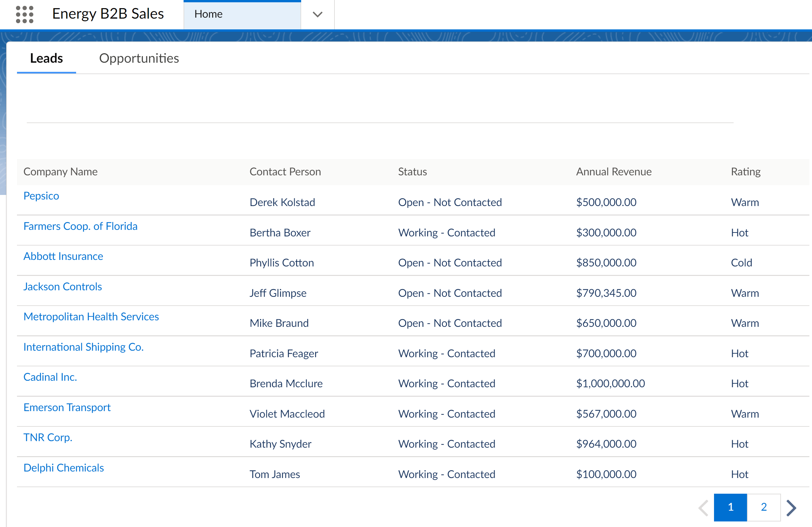The width and height of the screenshot is (812, 527).
Task: Click the Annual Revenue column header
Action: 614,171
